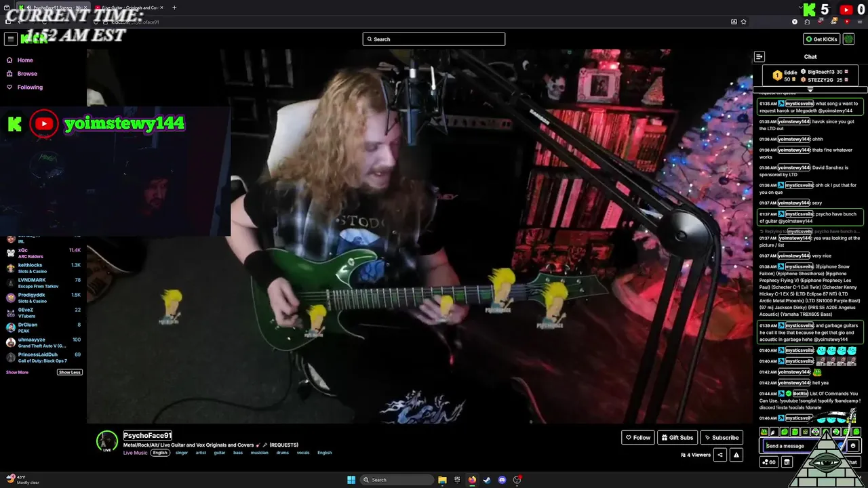Open the PsychoFace91 channel name

pyautogui.click(x=147, y=435)
